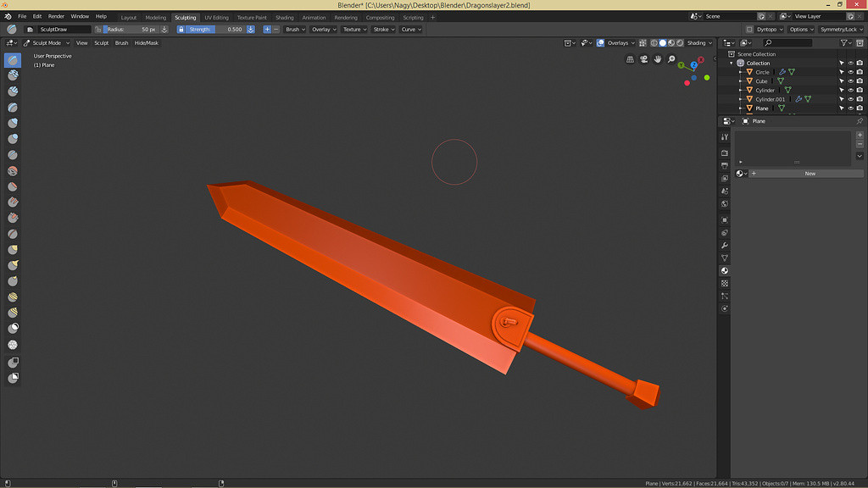Select the Draw sculpt brush tool
This screenshot has width=868, height=488.
(13, 60)
